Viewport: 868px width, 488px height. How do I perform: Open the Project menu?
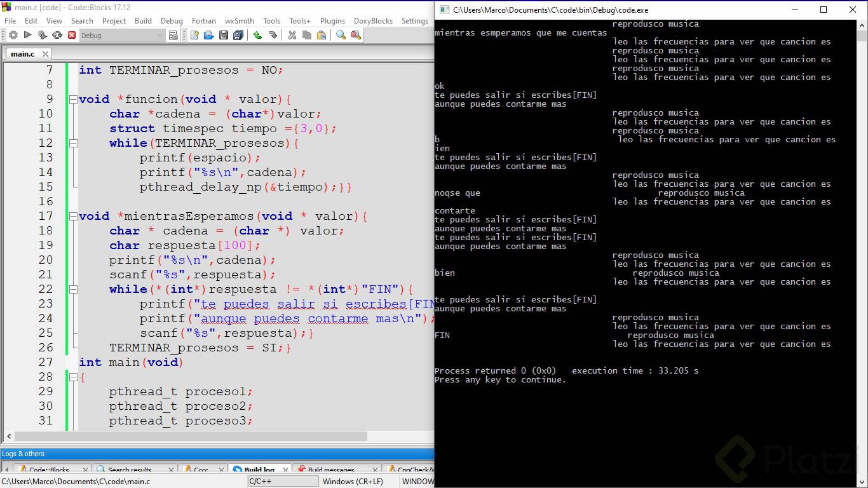click(x=114, y=21)
